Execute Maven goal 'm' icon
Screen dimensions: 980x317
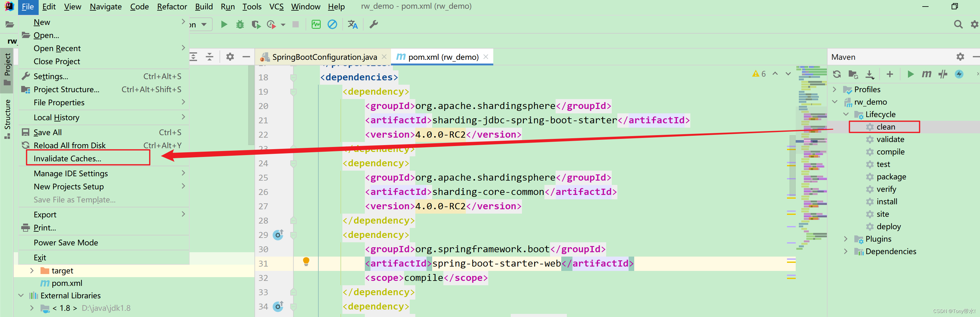pyautogui.click(x=926, y=74)
